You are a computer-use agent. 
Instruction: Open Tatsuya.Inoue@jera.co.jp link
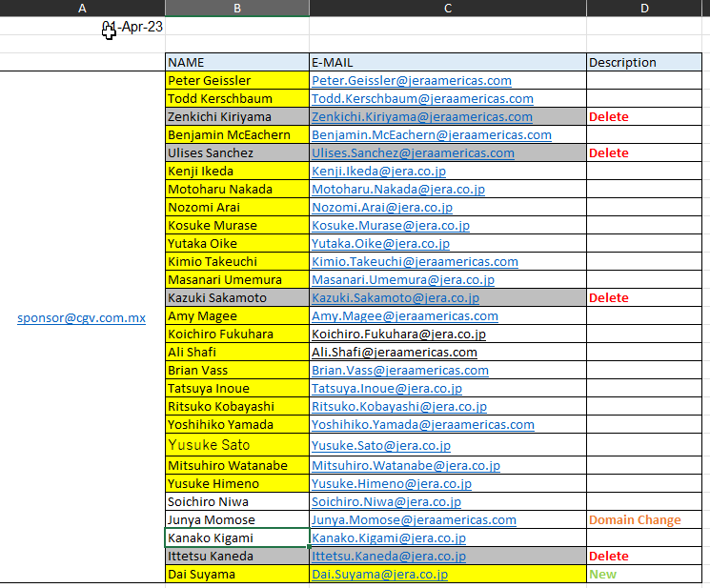point(387,389)
